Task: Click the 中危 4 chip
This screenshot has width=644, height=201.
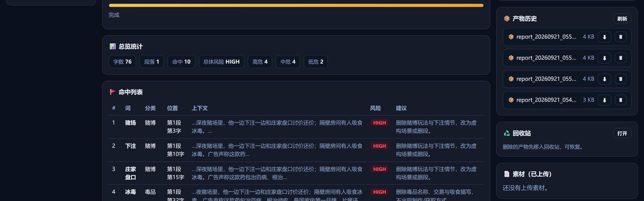Action: pyautogui.click(x=288, y=62)
